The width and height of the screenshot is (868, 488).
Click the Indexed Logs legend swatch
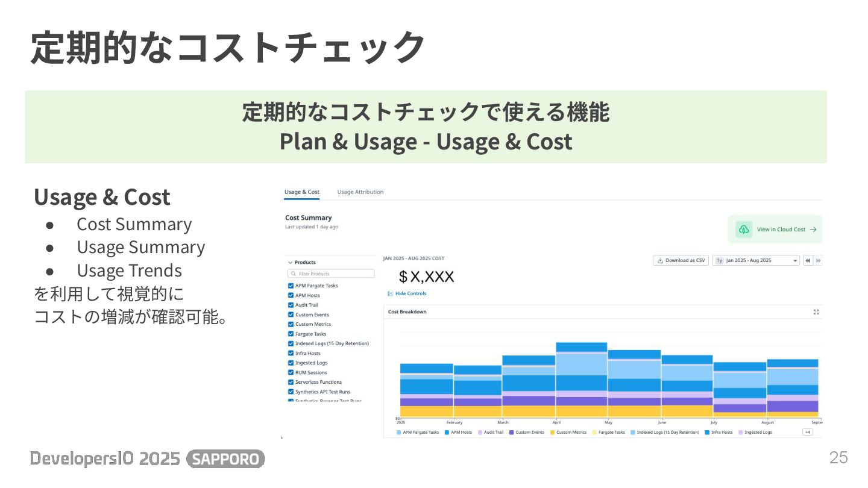coord(633,433)
